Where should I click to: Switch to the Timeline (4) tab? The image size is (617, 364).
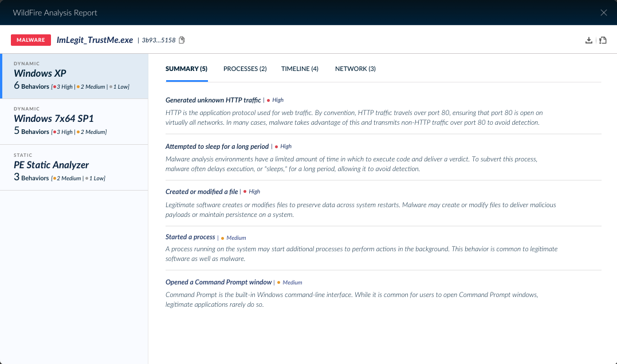(x=300, y=69)
